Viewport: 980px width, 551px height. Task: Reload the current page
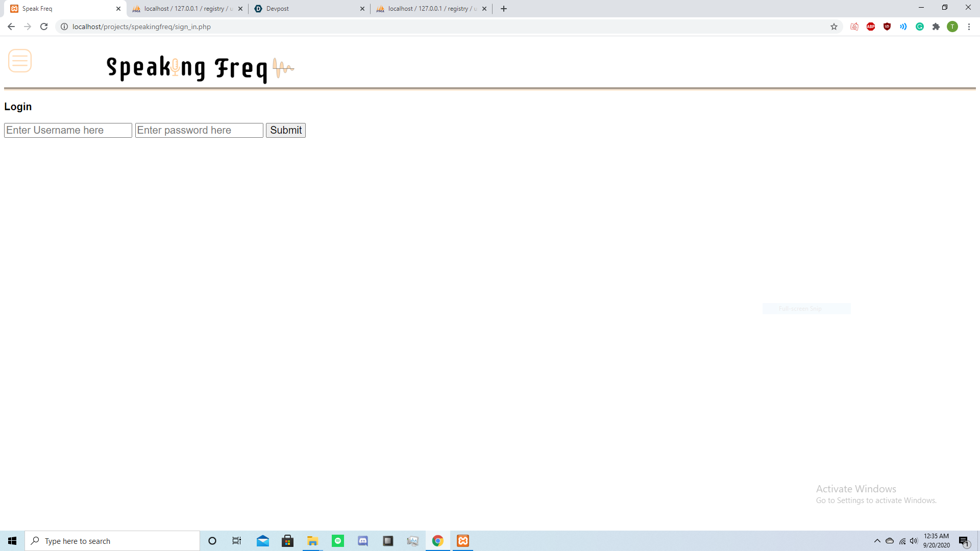(44, 27)
